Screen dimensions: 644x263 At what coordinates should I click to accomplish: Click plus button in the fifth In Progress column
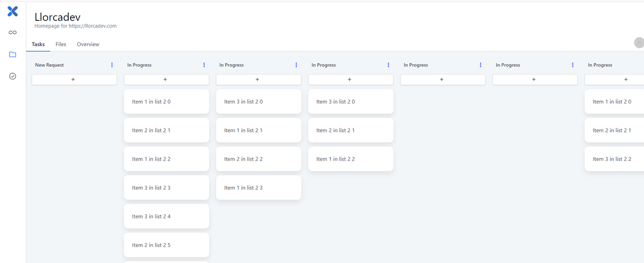(535, 79)
